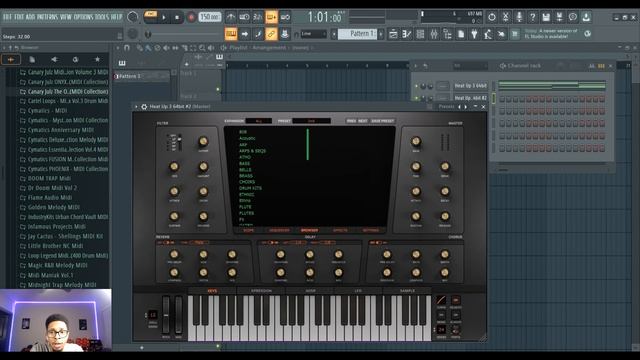This screenshot has width=640, height=360.
Task: Toggle typing keyboard to piano icon
Action: click(x=231, y=34)
